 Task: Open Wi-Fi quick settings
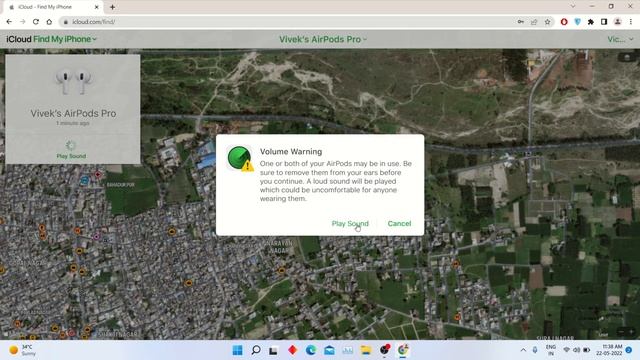point(567,350)
